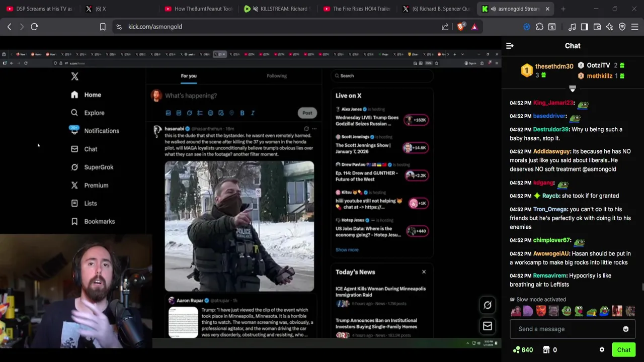Insert the purple D quick emote
Viewport: 644px width, 362px height.
tap(528, 311)
